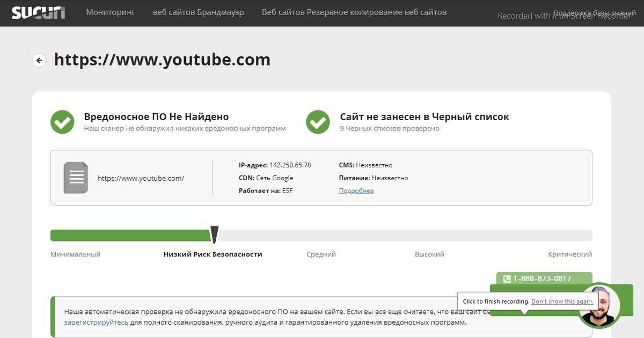The height and width of the screenshot is (338, 644).
Task: Click the gray document page icon
Action: [x=76, y=178]
